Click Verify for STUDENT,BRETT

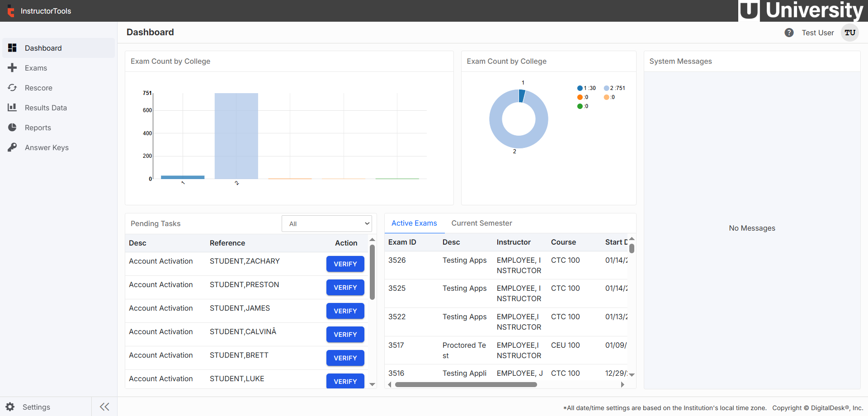(345, 358)
